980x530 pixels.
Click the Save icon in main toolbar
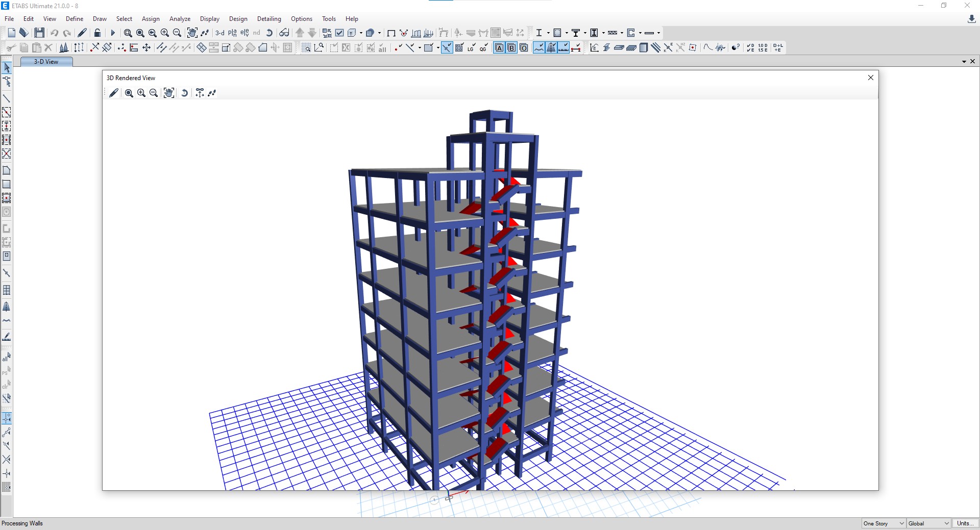[39, 33]
